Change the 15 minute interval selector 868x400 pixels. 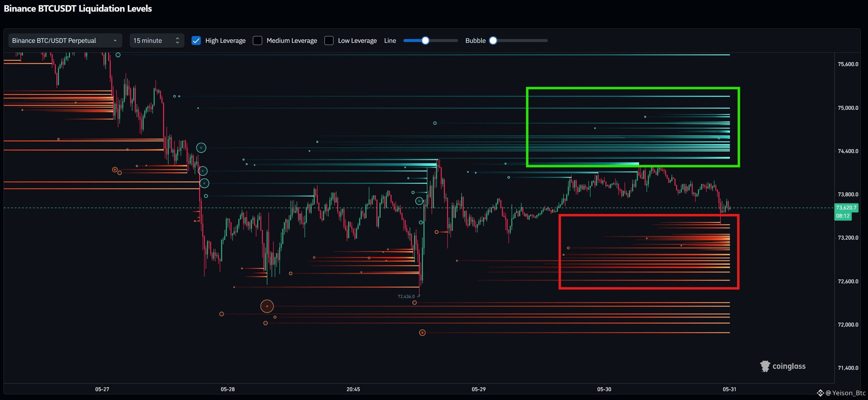157,41
